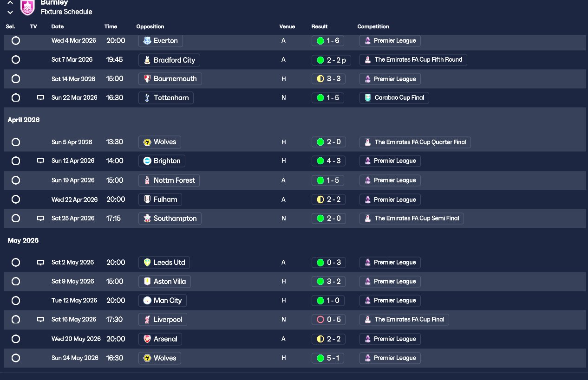Image resolution: width=588 pixels, height=380 pixels.
Task: Click the Southampton 2 - 0 result box
Action: [x=328, y=219]
